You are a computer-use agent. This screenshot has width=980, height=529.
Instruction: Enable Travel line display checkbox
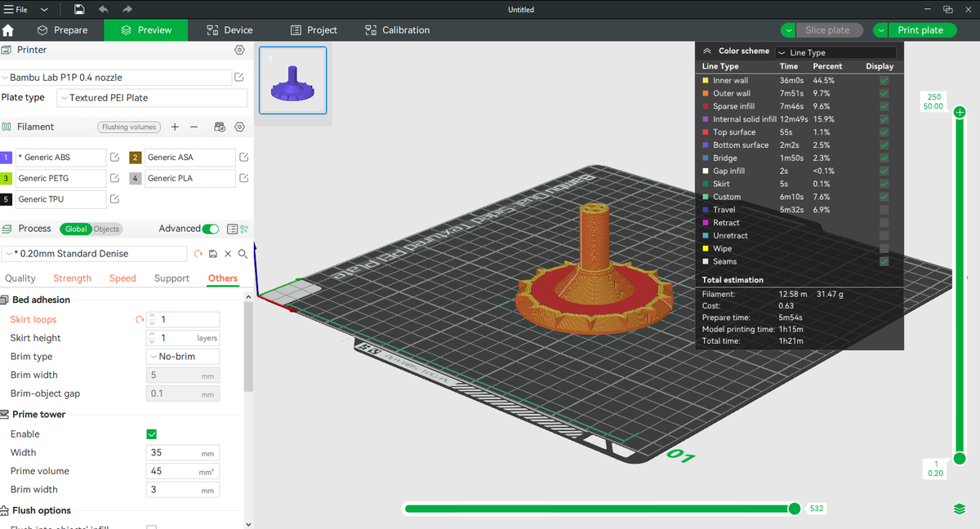pos(884,210)
